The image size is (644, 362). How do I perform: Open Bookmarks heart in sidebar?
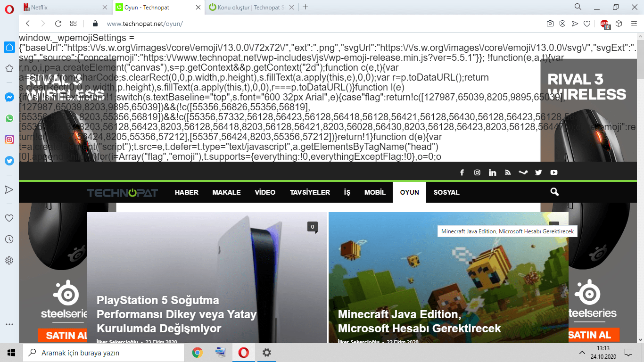click(x=9, y=218)
